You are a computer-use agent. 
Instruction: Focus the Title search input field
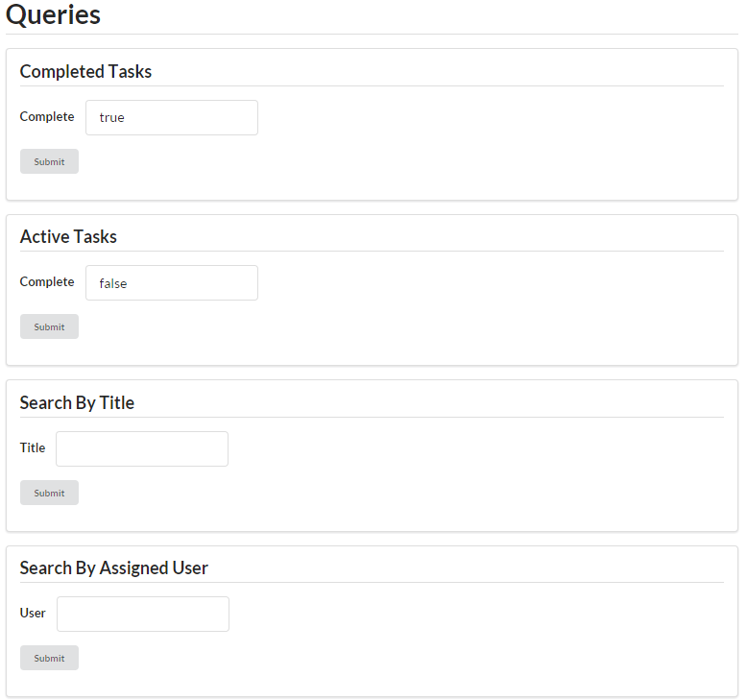[x=141, y=448]
